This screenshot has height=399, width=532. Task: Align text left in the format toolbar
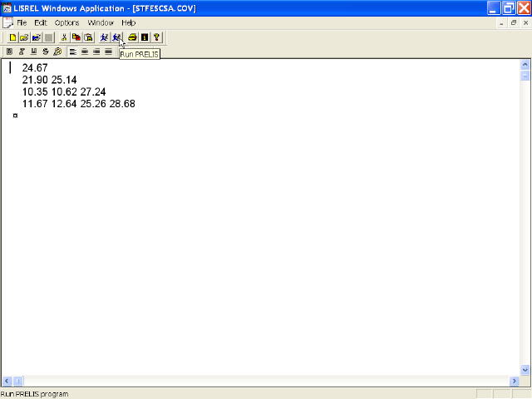click(73, 52)
